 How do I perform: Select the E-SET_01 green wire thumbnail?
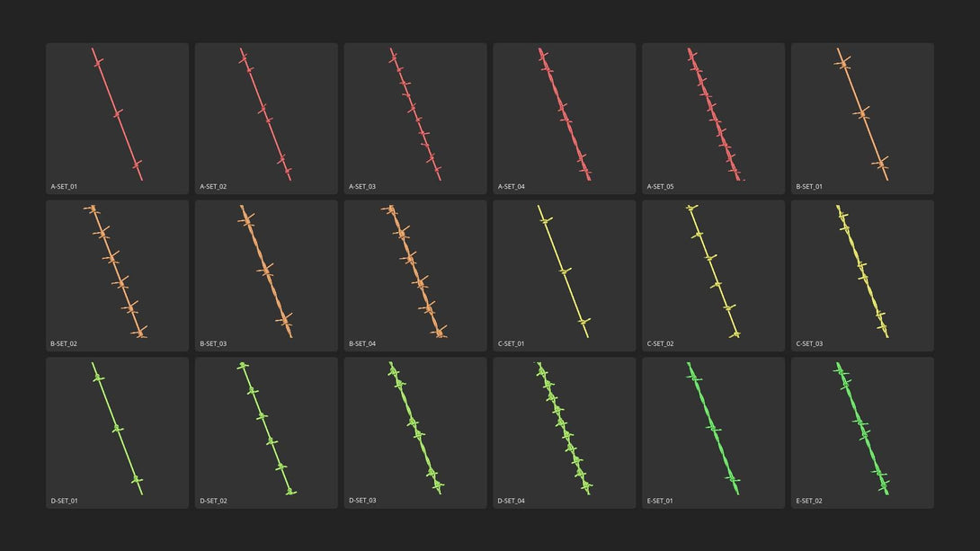(713, 433)
